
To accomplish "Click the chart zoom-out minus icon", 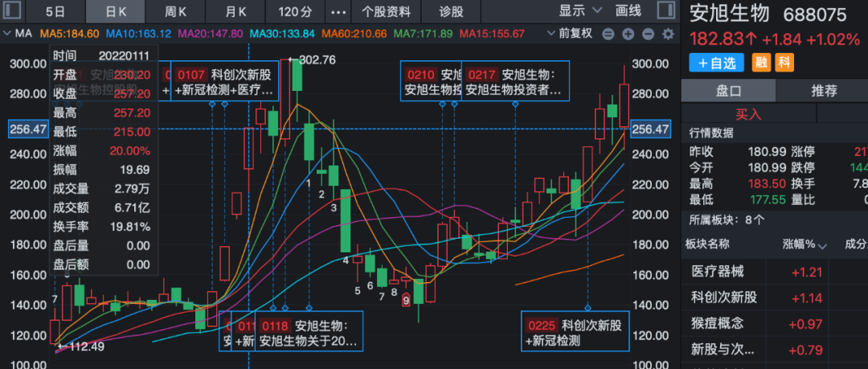I will coord(608,35).
